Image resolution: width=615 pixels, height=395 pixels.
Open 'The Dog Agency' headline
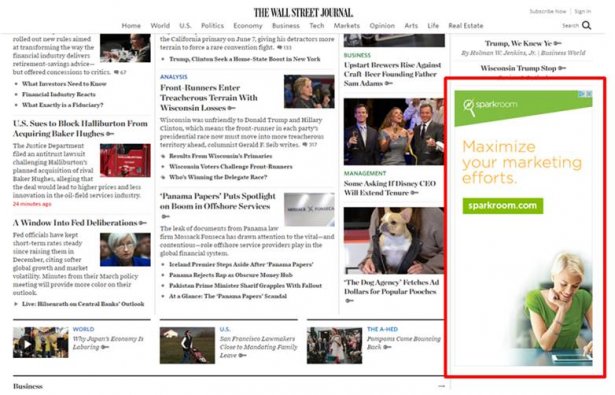click(391, 287)
